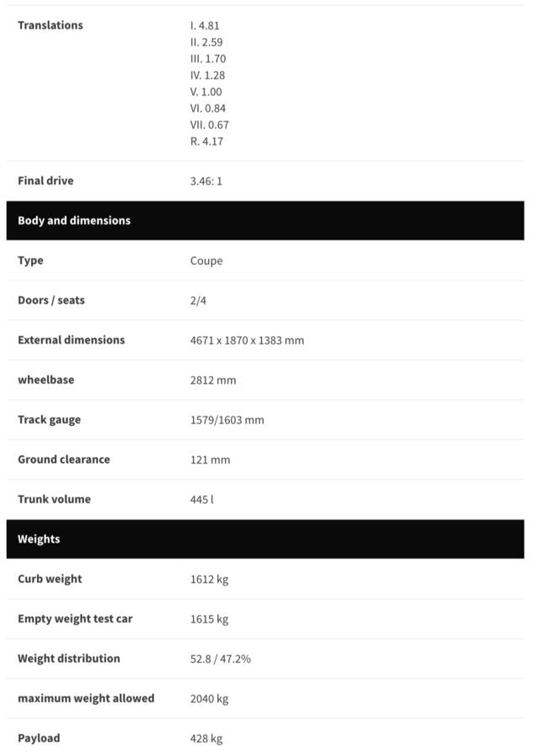The height and width of the screenshot is (756, 538).
Task: Click the Trunk volume label
Action: 54,499
